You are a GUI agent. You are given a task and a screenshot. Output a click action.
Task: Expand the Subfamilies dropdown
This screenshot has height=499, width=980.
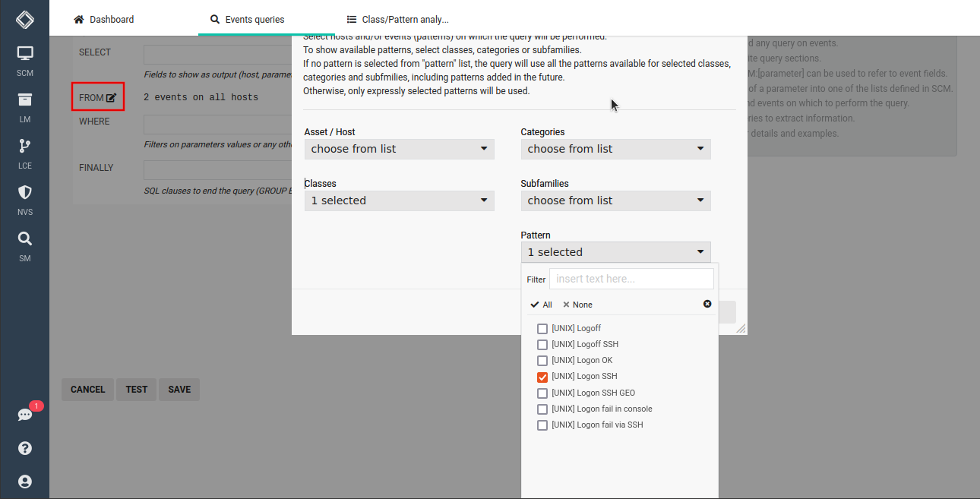click(615, 201)
